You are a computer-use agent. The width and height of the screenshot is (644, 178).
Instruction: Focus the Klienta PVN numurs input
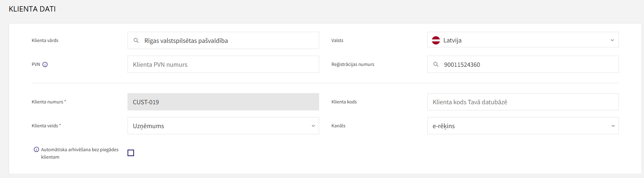pyautogui.click(x=223, y=64)
